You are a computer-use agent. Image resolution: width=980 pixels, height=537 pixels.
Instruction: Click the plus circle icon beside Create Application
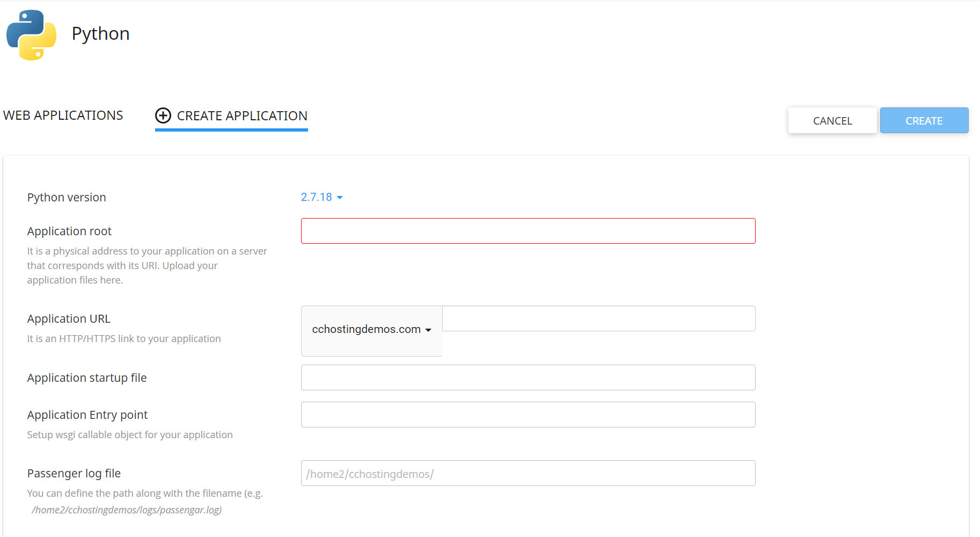tap(163, 115)
